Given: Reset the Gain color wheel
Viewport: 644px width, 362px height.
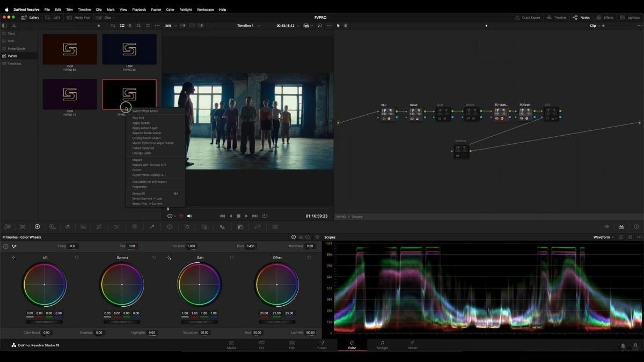Looking at the screenshot, I should (x=232, y=257).
